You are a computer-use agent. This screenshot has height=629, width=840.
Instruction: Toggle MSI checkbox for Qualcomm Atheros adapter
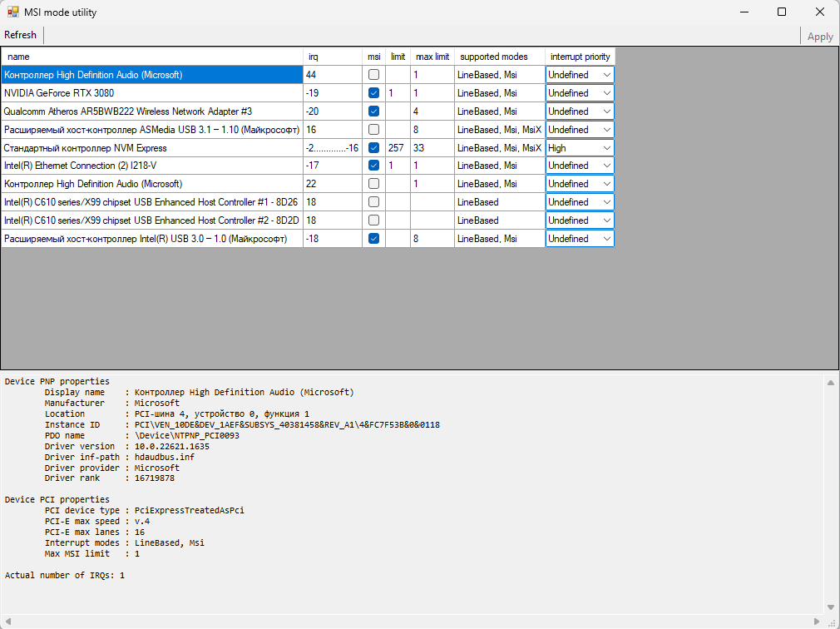374,111
